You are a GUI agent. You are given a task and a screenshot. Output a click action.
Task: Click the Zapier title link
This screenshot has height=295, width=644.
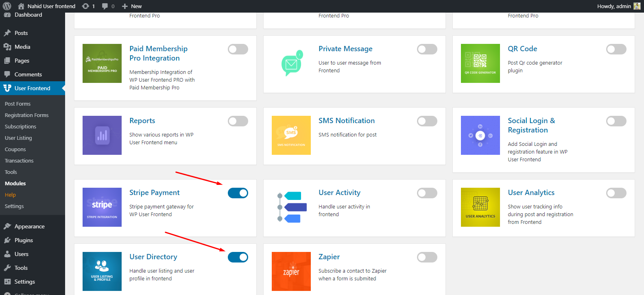tap(329, 257)
